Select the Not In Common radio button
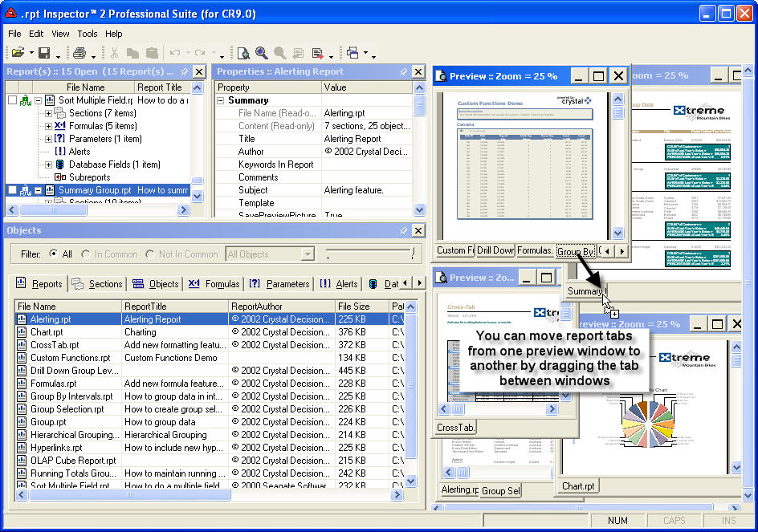Image resolution: width=758 pixels, height=532 pixels. pos(150,254)
